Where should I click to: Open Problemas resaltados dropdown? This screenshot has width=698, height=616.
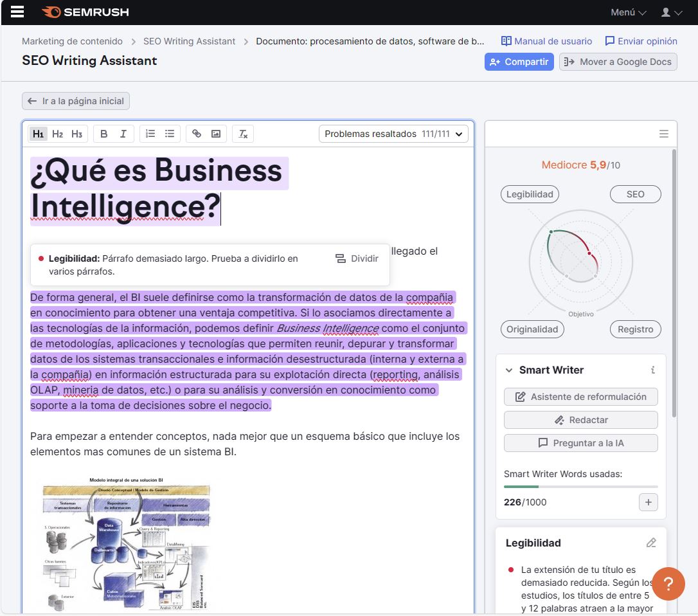click(393, 134)
